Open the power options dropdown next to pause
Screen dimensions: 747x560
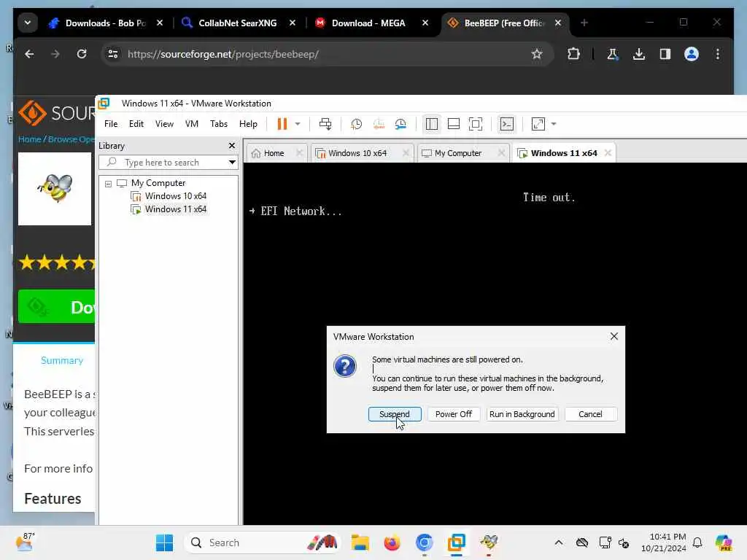point(298,124)
